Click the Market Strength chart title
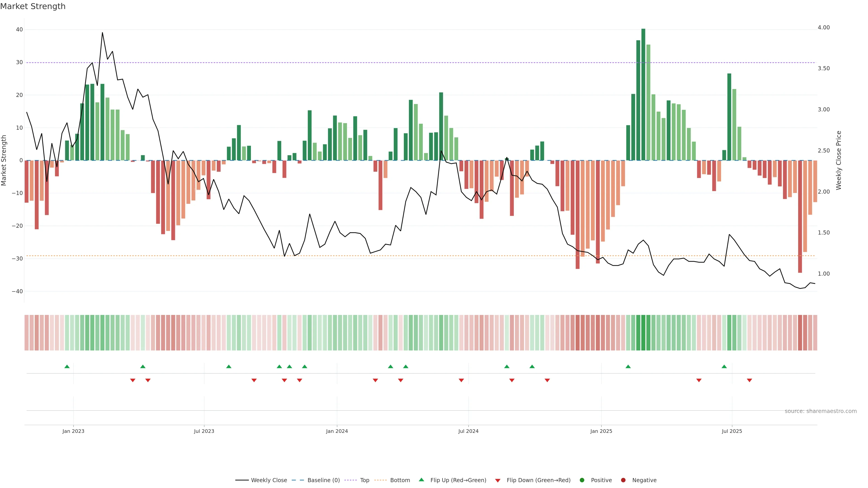The image size is (868, 488). click(33, 6)
